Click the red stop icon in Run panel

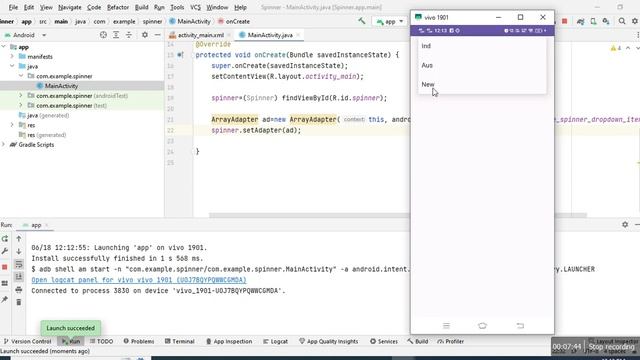[5, 267]
